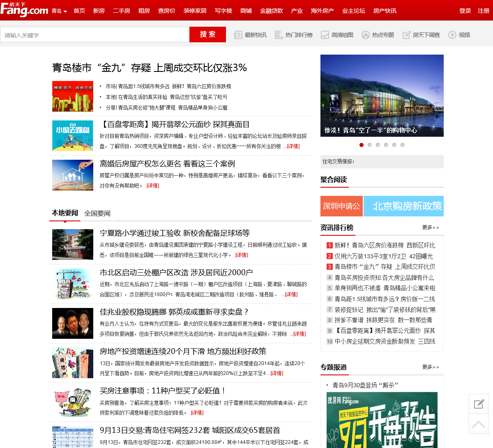This screenshot has width=493, height=448.
Task: Open 查房价 in the navigation bar
Action: tap(167, 11)
